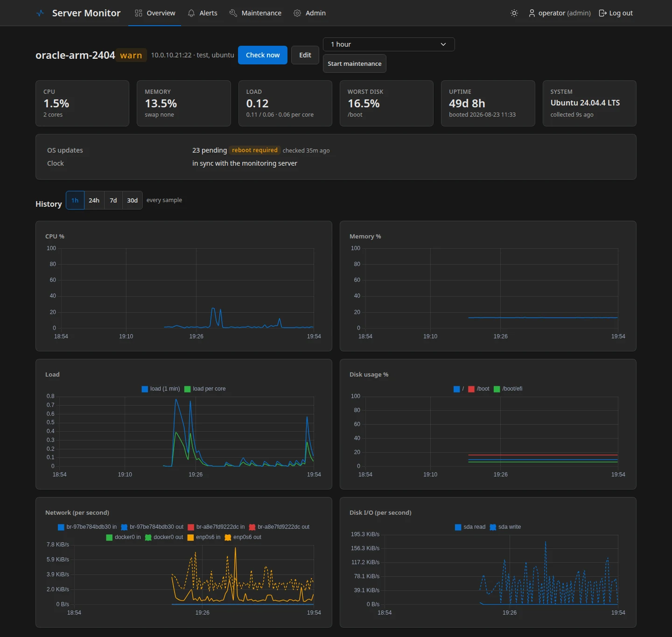Click the Log out door icon
The image size is (672, 637).
point(602,13)
